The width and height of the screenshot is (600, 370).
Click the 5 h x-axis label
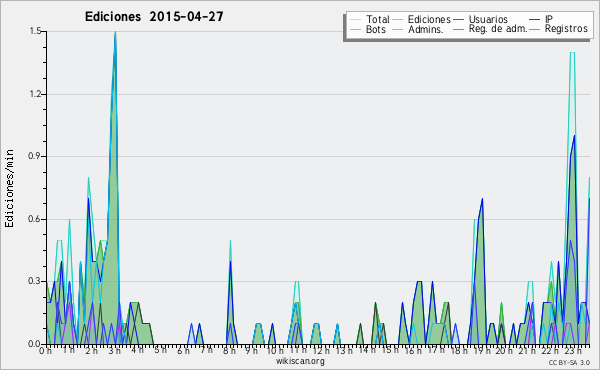click(160, 350)
